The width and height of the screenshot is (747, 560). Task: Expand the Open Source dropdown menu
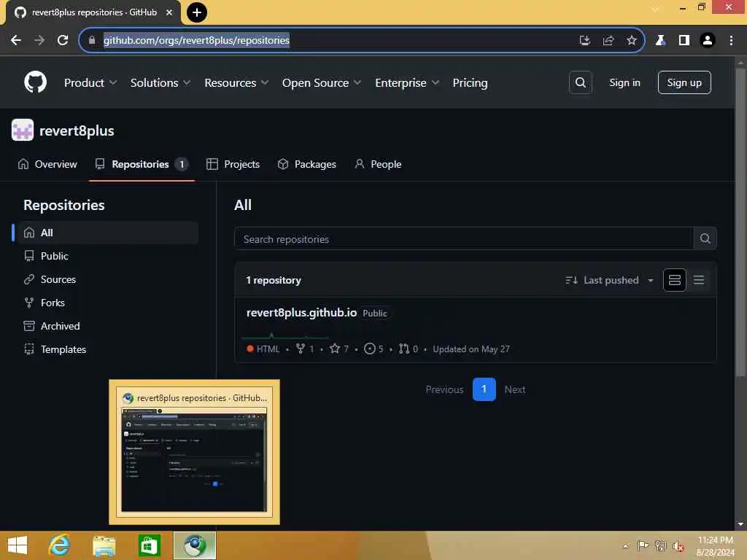coord(322,83)
